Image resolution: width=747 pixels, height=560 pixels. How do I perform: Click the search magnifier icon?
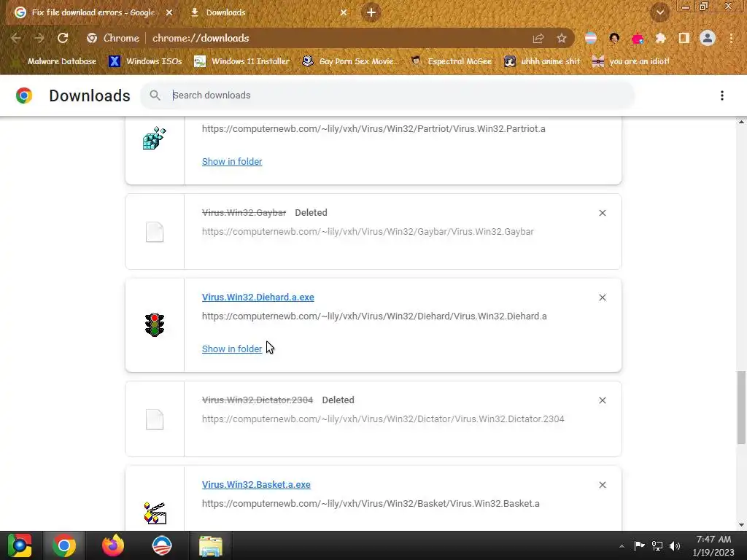[155, 96]
